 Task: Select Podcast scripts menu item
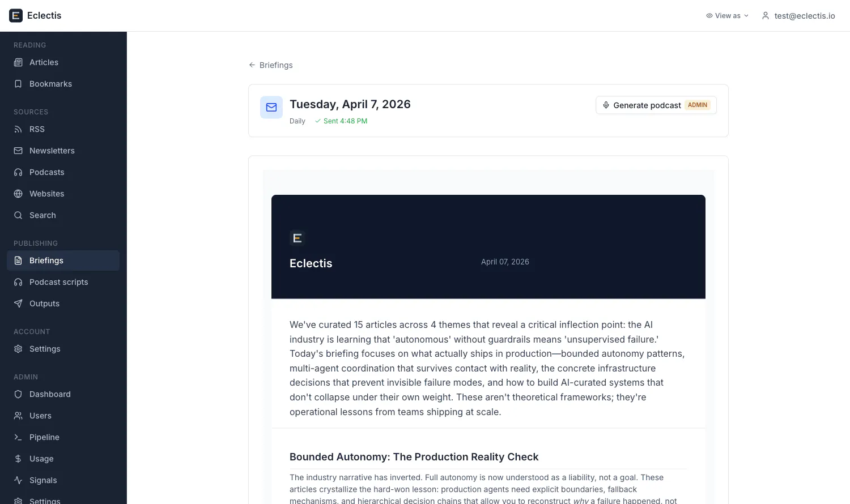(x=63, y=282)
